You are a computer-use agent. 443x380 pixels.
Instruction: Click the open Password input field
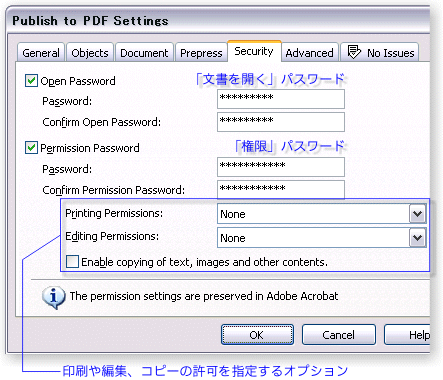coord(281,99)
